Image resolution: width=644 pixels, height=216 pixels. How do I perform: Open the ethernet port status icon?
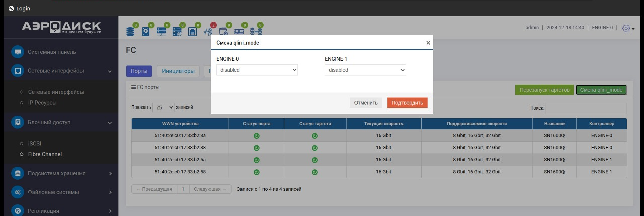pyautogui.click(x=192, y=31)
